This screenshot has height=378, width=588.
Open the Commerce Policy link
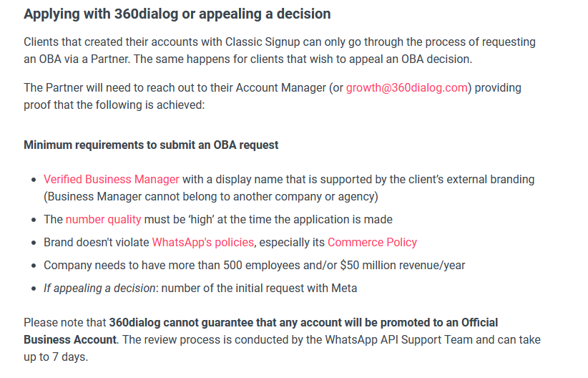pos(372,243)
